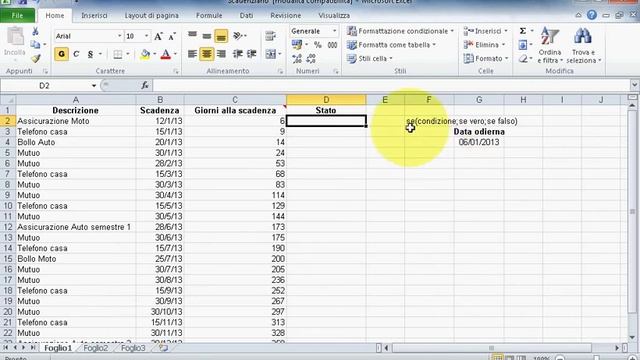Decrease the cell indent
The image size is (640, 360).
238,54
